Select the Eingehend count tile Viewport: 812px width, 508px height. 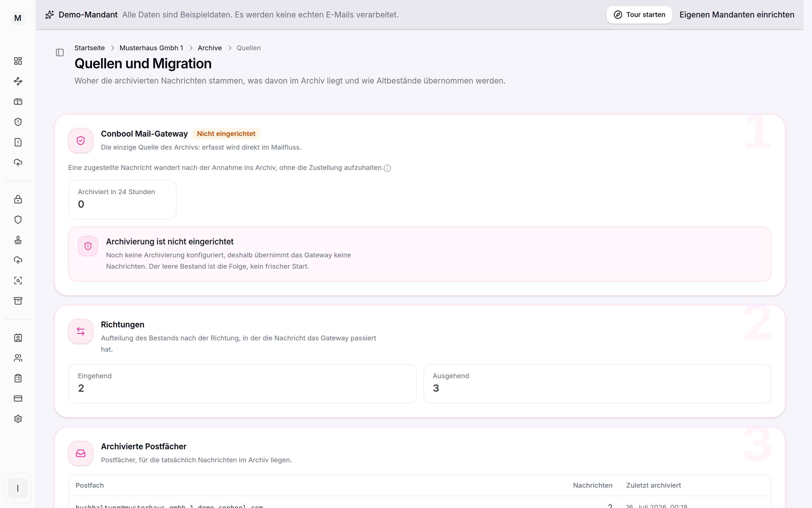click(x=242, y=384)
